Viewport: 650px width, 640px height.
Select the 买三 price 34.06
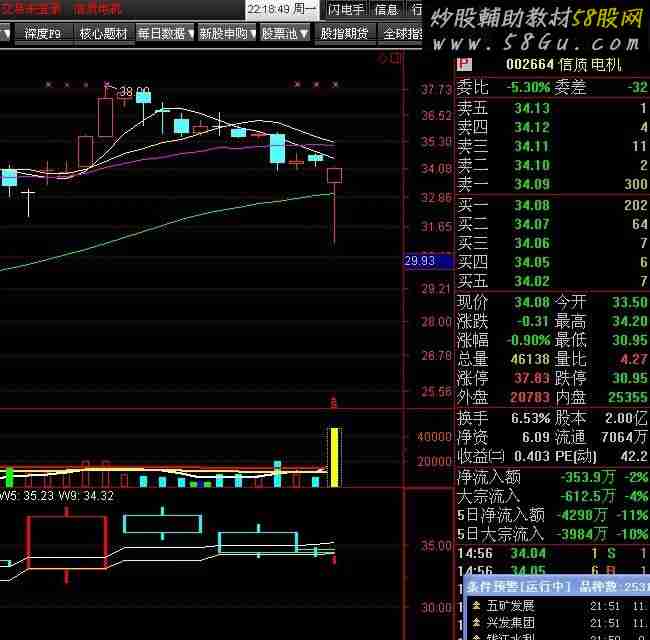click(532, 243)
